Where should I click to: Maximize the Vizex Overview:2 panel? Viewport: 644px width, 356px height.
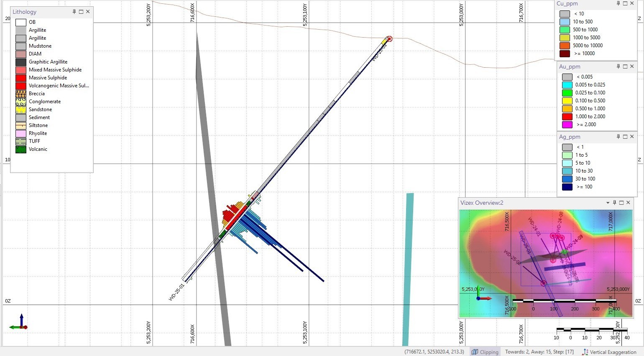[621, 203]
